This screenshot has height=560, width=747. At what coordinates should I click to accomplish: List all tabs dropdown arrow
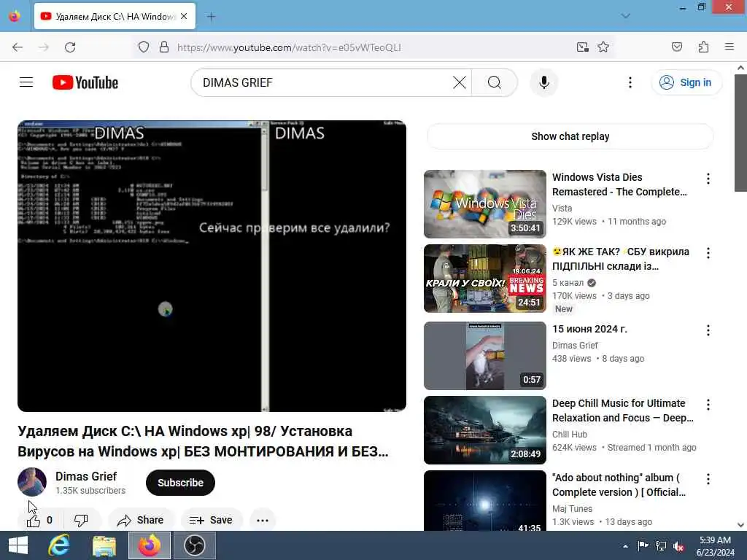pos(626,16)
